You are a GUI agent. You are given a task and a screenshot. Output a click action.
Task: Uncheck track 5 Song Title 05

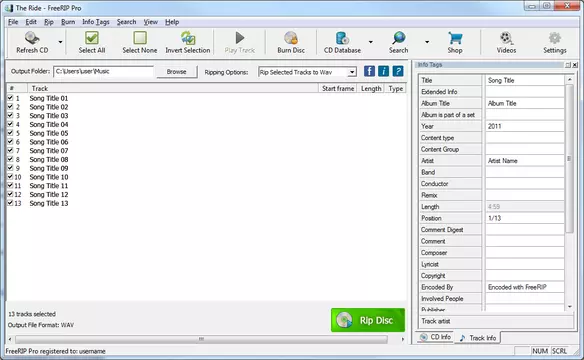click(x=10, y=133)
